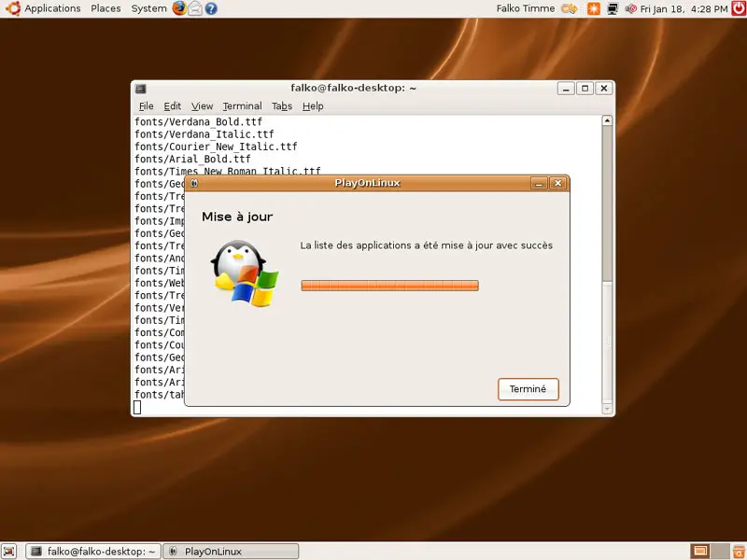The width and height of the screenshot is (747, 560).
Task: Select the second workspace in switcher
Action: click(720, 551)
